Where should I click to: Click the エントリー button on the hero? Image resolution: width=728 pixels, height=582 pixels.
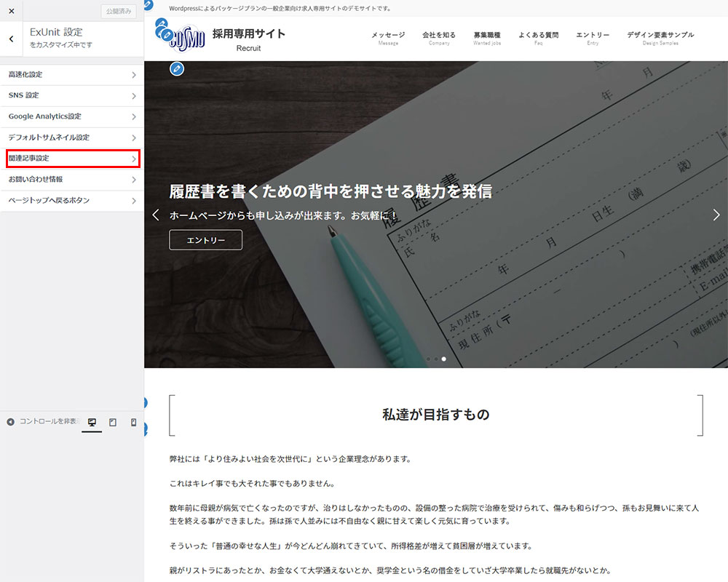205,240
